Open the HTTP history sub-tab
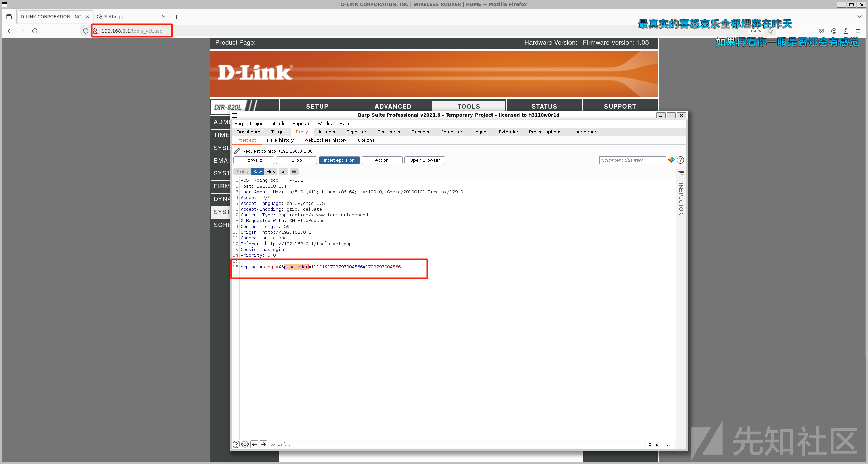Viewport: 868px width, 464px height. point(280,140)
